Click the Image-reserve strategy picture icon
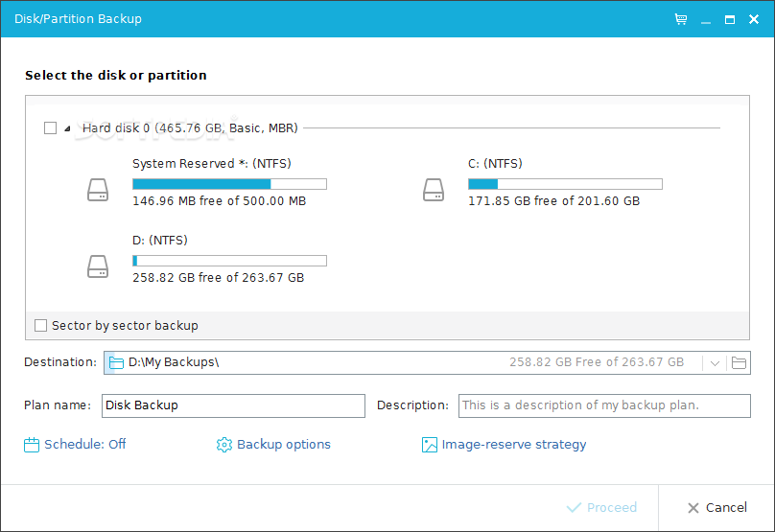The width and height of the screenshot is (775, 532). click(x=430, y=445)
